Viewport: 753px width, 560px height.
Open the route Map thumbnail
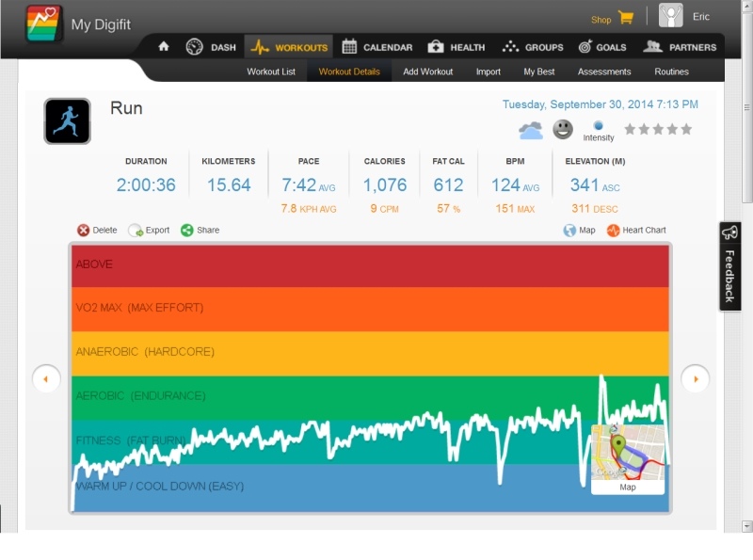(x=628, y=459)
